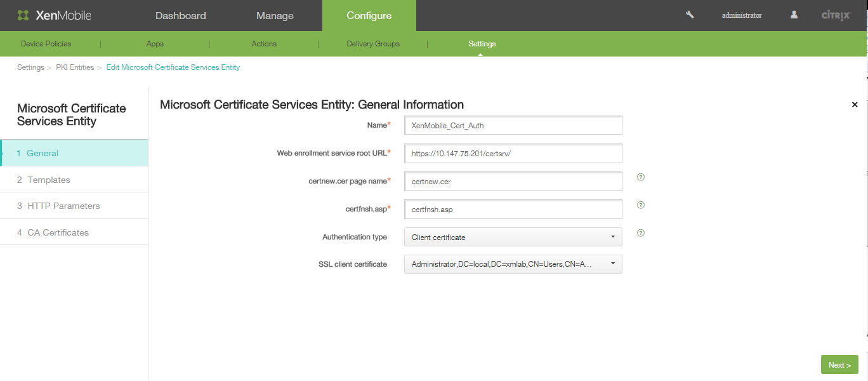The image size is (868, 381).
Task: Click the XenMobile logo
Action: (54, 15)
